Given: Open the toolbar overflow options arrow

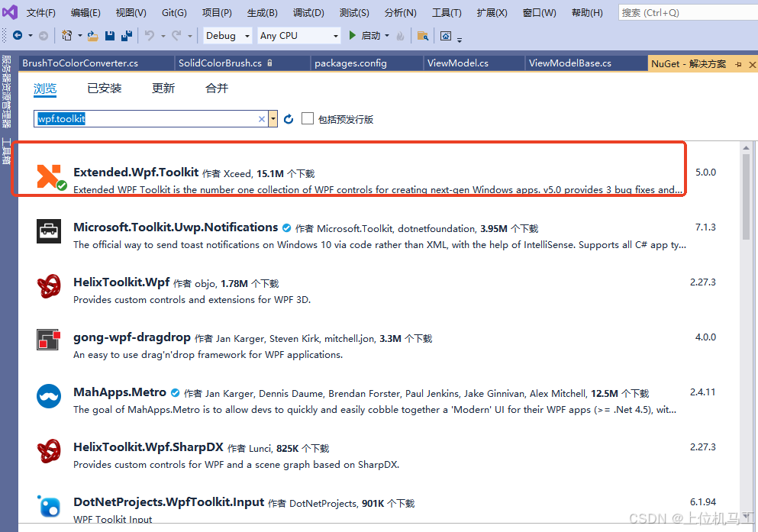Looking at the screenshot, I should (460, 40).
